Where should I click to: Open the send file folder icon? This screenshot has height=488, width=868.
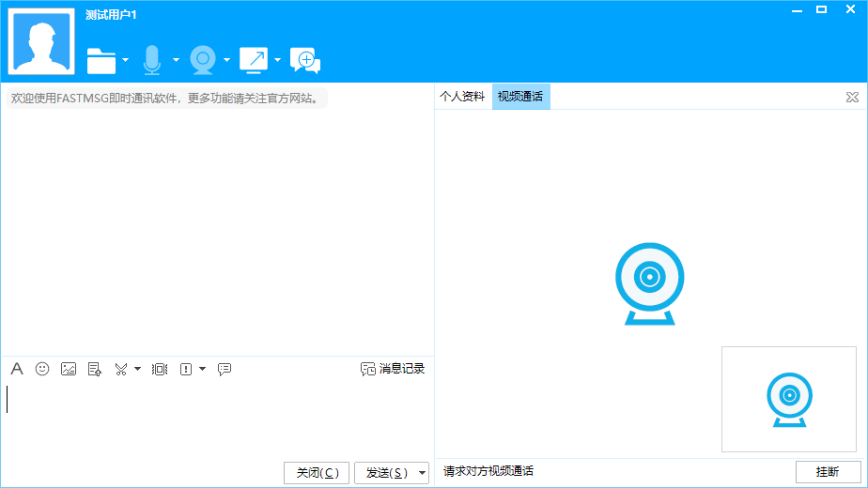pyautogui.click(x=101, y=60)
